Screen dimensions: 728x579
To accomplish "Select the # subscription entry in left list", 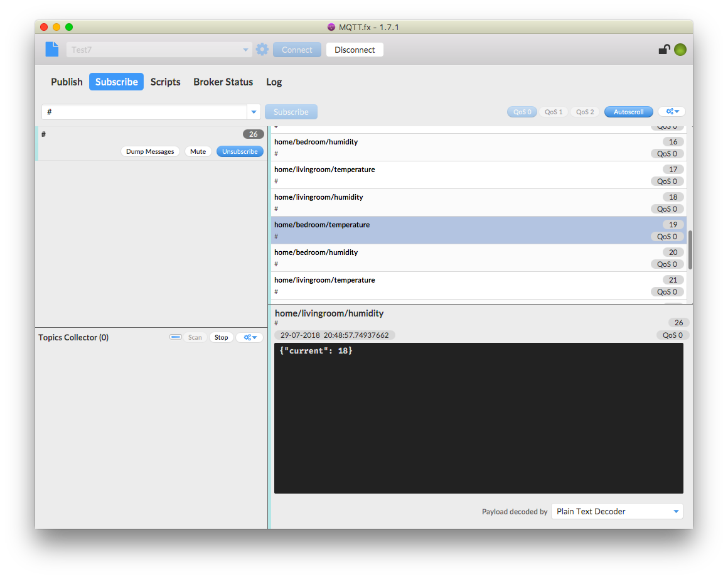I will point(151,144).
